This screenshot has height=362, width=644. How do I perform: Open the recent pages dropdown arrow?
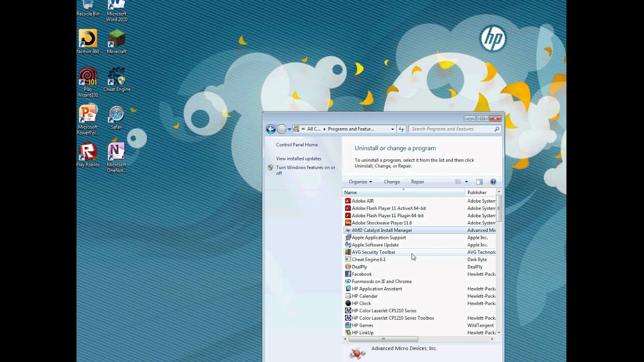(289, 129)
